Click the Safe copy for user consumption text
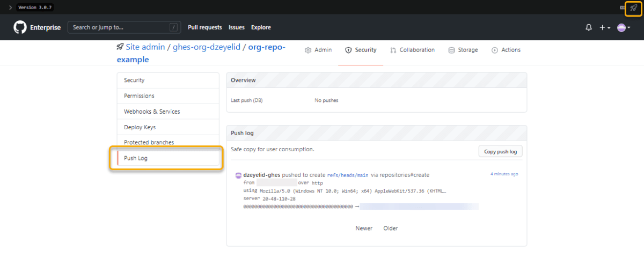The image size is (644, 258). tap(273, 149)
